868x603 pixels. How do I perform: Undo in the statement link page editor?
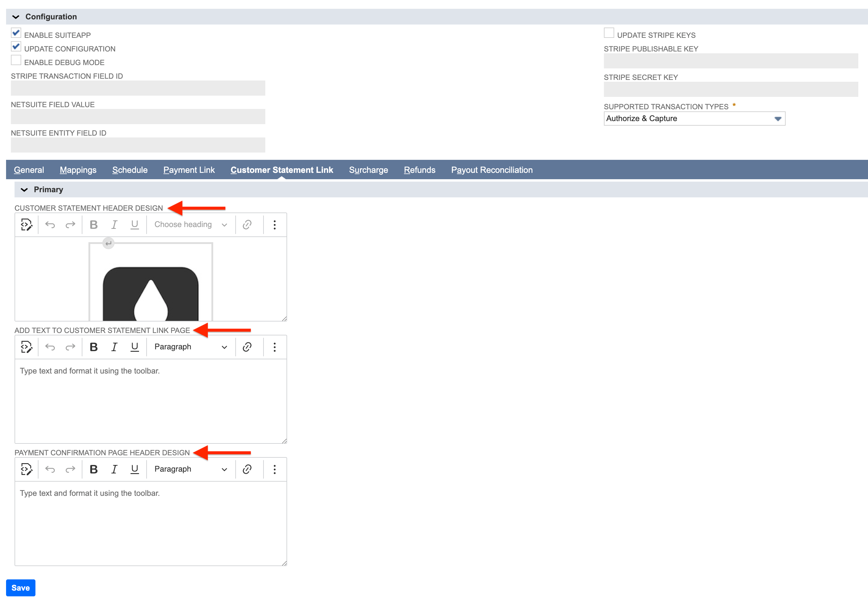(50, 347)
